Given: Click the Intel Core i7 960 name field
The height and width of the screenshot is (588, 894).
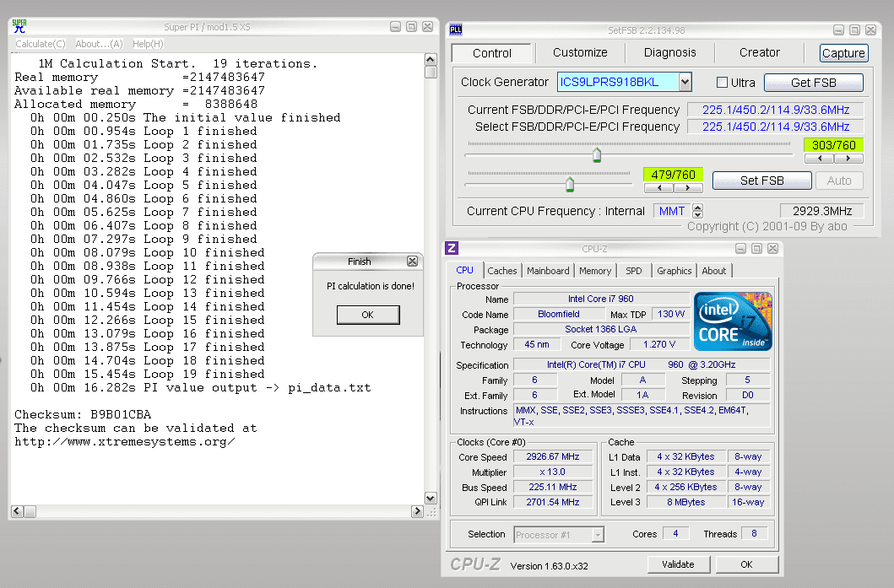Looking at the screenshot, I should (x=601, y=299).
